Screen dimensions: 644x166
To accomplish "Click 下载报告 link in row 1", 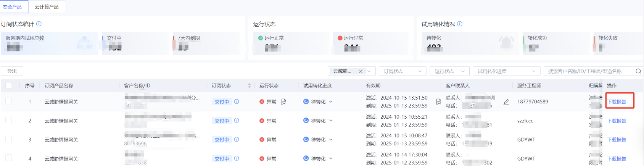I will click(617, 102).
